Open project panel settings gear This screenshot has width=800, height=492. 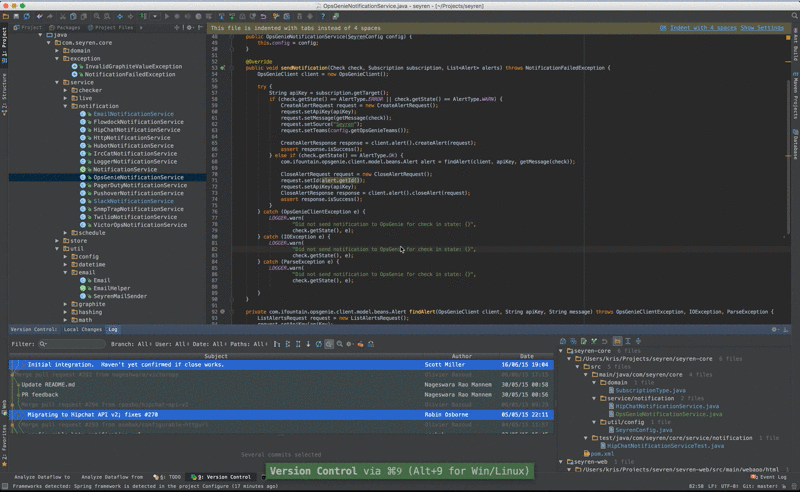tap(189, 28)
